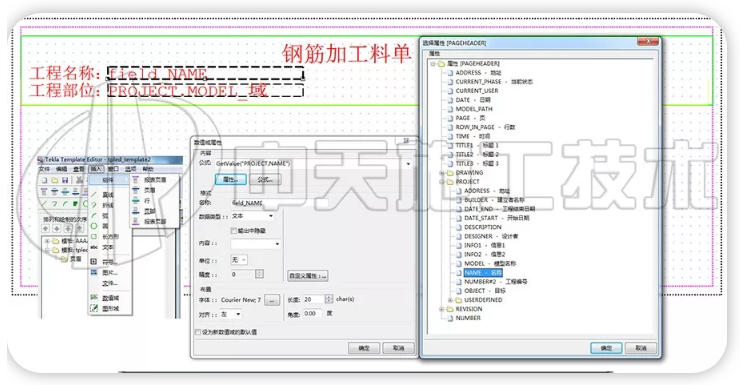The width and height of the screenshot is (740, 385).
Task: Open the unit (单位) dropdown showing 无
Action: click(x=244, y=260)
